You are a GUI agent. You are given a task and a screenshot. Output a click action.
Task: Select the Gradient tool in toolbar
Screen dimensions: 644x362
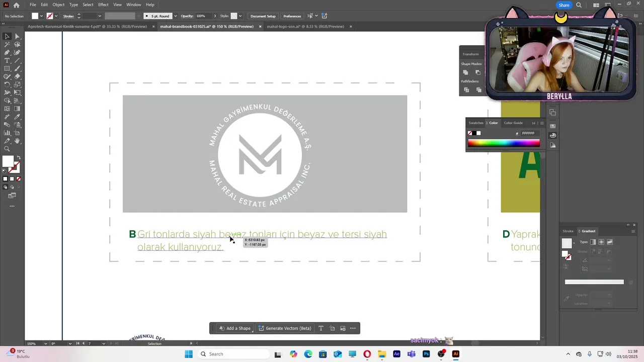tap(17, 109)
